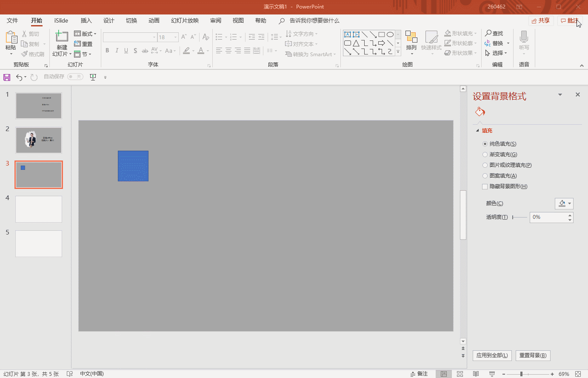Click the Apply to All button
This screenshot has height=378, width=588.
(492, 355)
